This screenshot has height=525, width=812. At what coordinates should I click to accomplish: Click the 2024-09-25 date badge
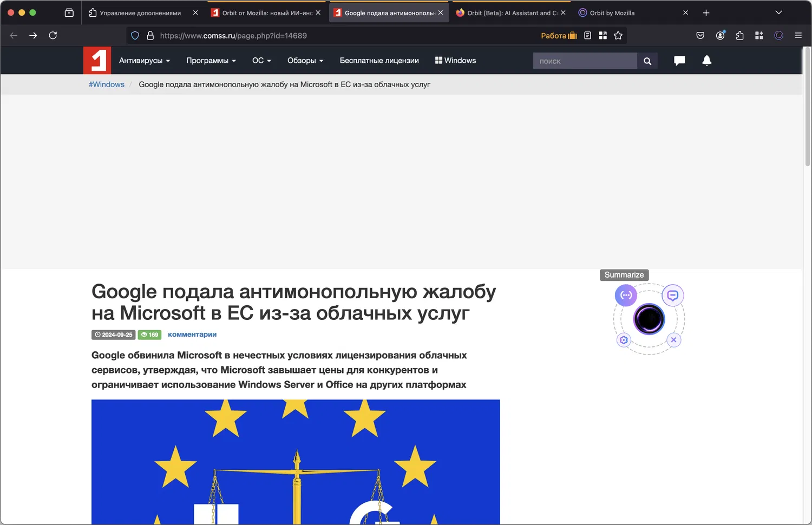coord(113,334)
